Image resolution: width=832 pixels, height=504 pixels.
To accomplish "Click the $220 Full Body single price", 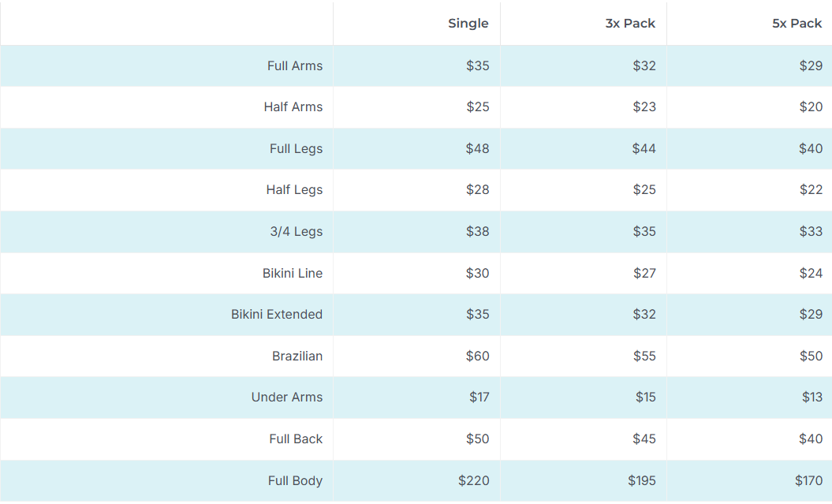I will [474, 480].
